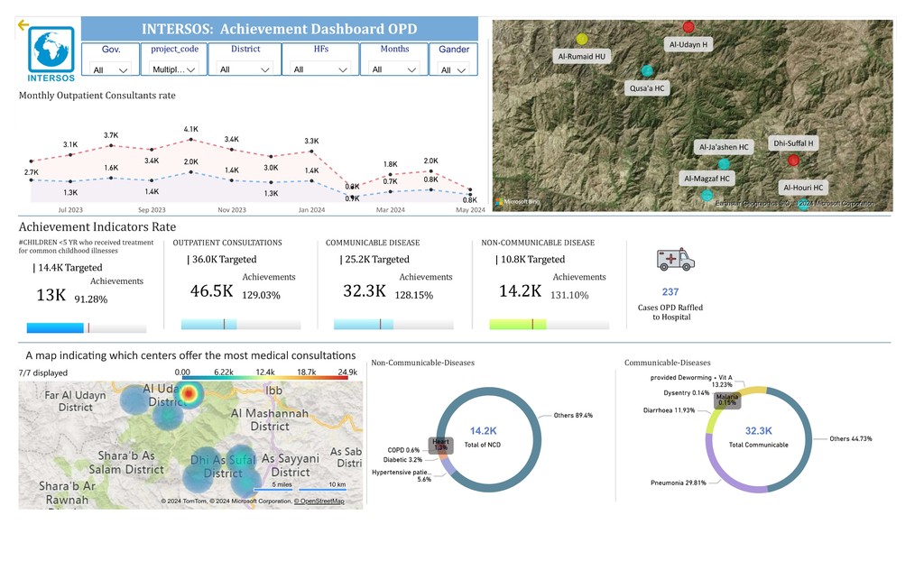924x561 pixels.
Task: Click the teal Al-Magzaf HC map marker
Action: (707, 195)
